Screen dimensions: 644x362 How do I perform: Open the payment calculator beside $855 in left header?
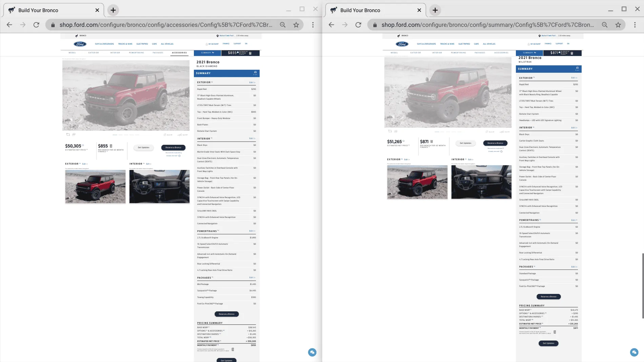(x=250, y=53)
